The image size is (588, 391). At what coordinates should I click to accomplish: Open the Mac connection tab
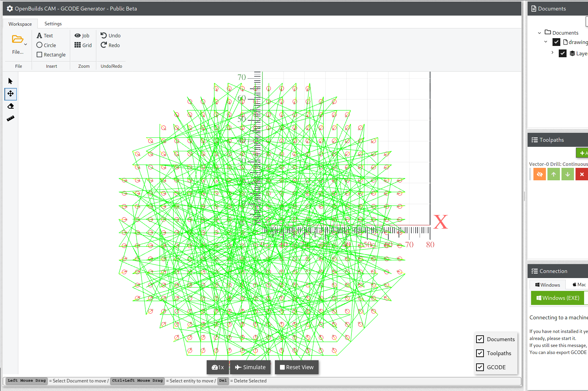pyautogui.click(x=579, y=285)
